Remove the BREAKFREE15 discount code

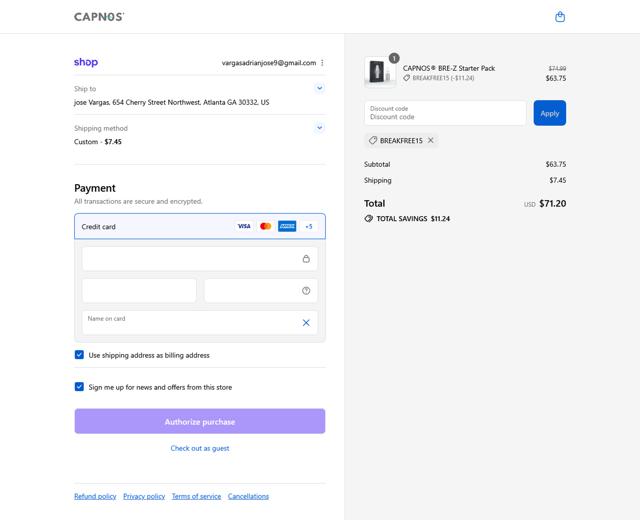[x=431, y=140]
